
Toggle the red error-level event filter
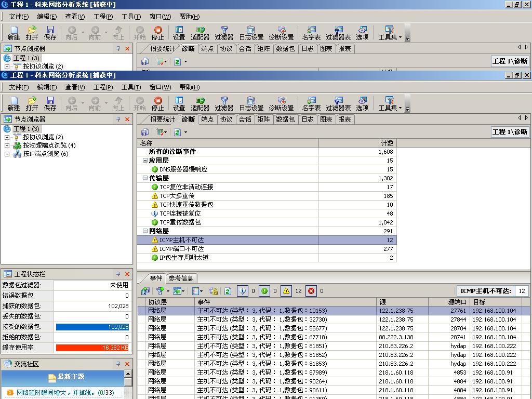point(311,291)
